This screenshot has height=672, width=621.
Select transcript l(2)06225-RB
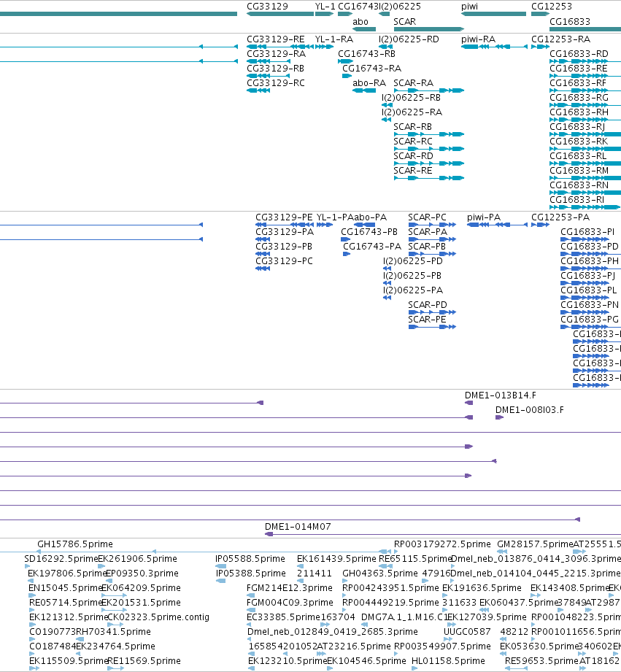pyautogui.click(x=412, y=98)
